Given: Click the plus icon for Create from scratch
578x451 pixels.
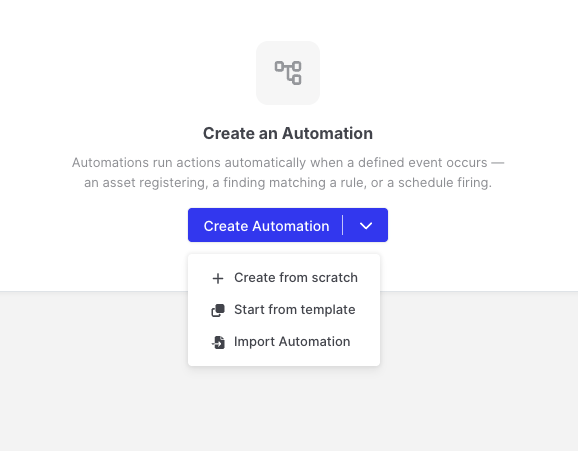Looking at the screenshot, I should [218, 278].
